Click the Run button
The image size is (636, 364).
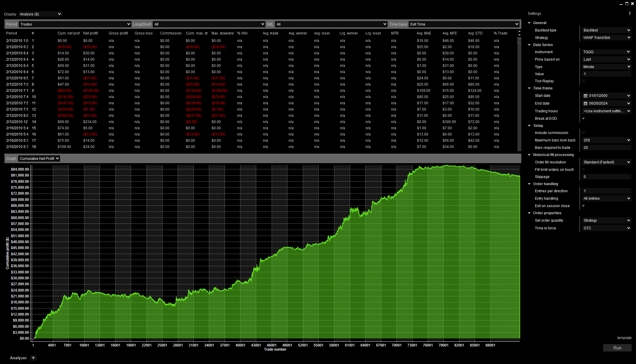pos(617,348)
